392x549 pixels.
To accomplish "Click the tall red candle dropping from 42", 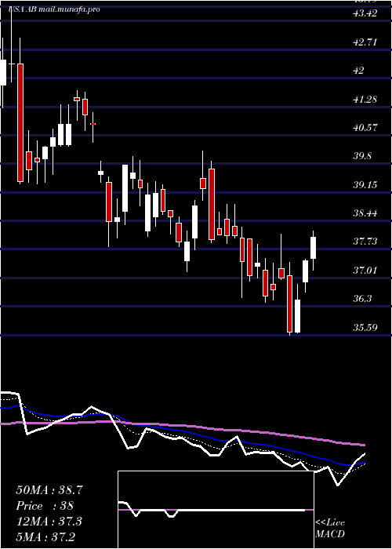I will click(20, 122).
